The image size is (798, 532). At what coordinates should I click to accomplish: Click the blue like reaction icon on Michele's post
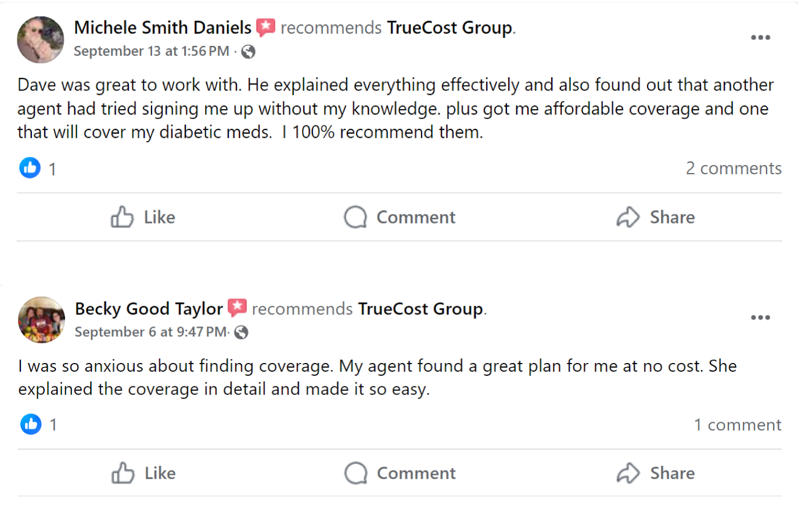[30, 168]
